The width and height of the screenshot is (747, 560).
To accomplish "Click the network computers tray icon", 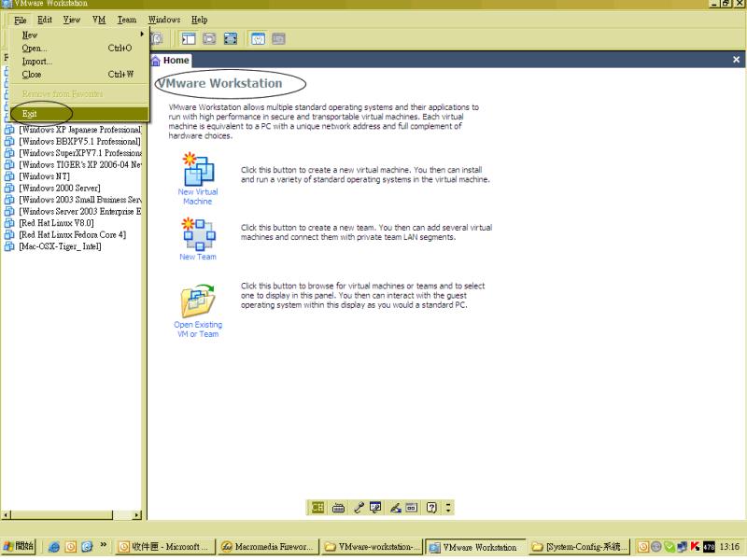I will click(x=683, y=547).
